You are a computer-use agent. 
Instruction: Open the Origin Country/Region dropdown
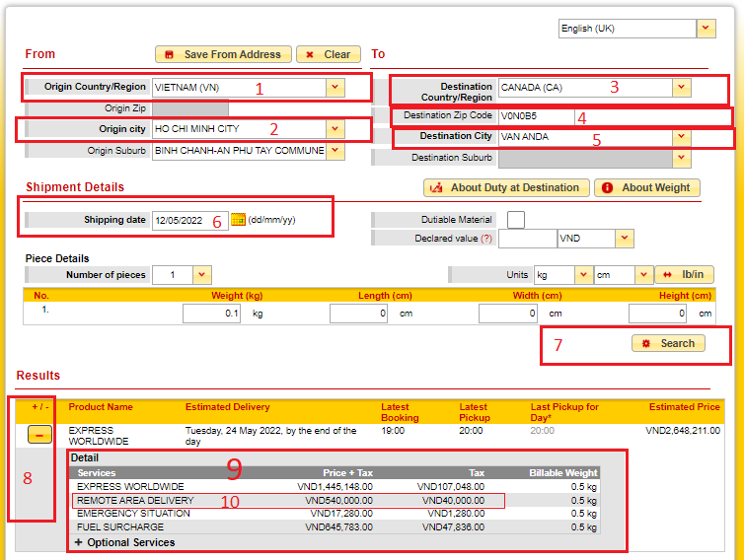click(x=335, y=88)
